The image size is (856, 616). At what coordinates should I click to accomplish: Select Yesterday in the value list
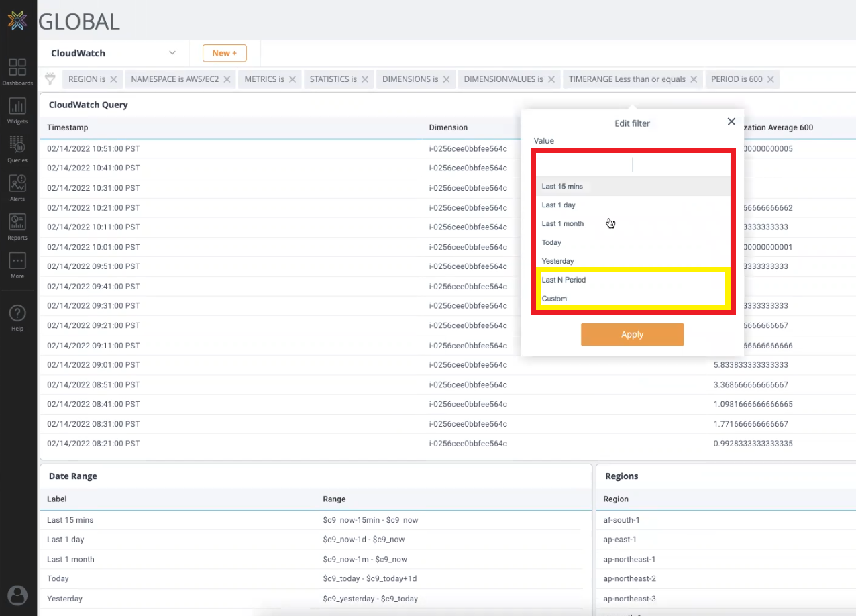(633, 261)
